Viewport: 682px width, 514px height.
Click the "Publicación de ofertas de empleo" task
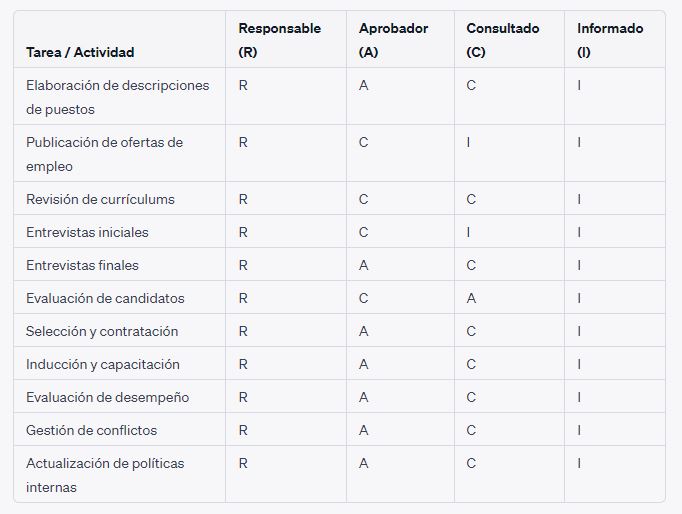105,154
